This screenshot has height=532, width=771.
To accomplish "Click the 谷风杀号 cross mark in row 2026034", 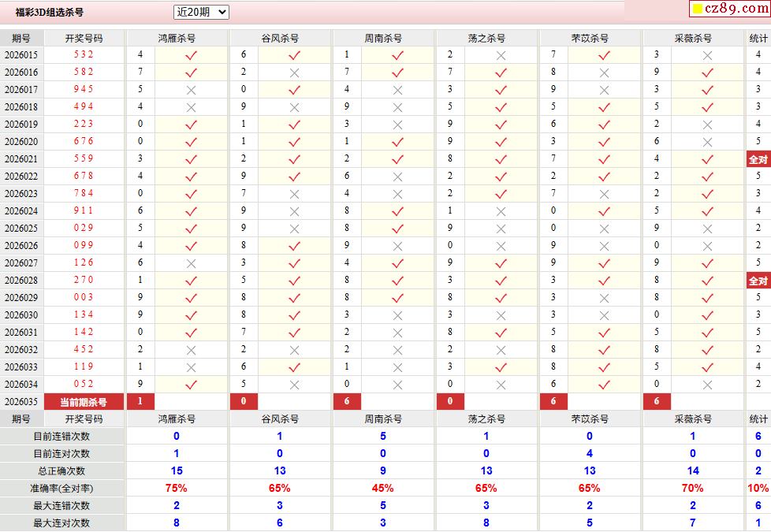I will click(x=294, y=385).
